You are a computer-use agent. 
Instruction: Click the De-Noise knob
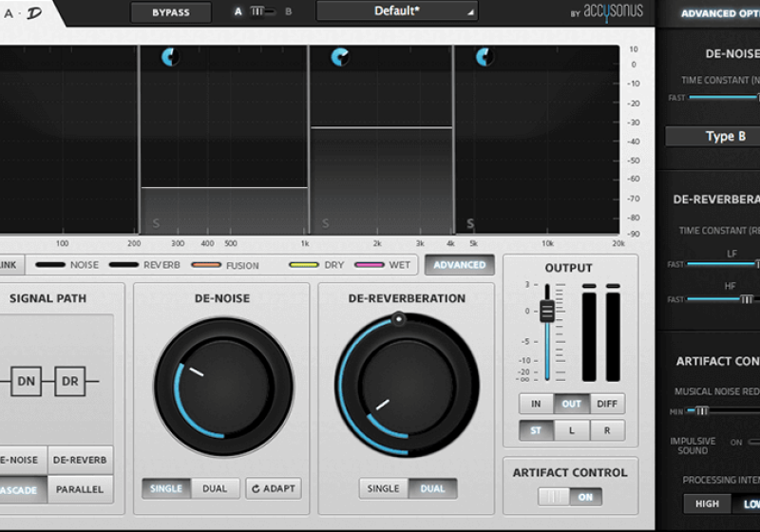pos(223,388)
